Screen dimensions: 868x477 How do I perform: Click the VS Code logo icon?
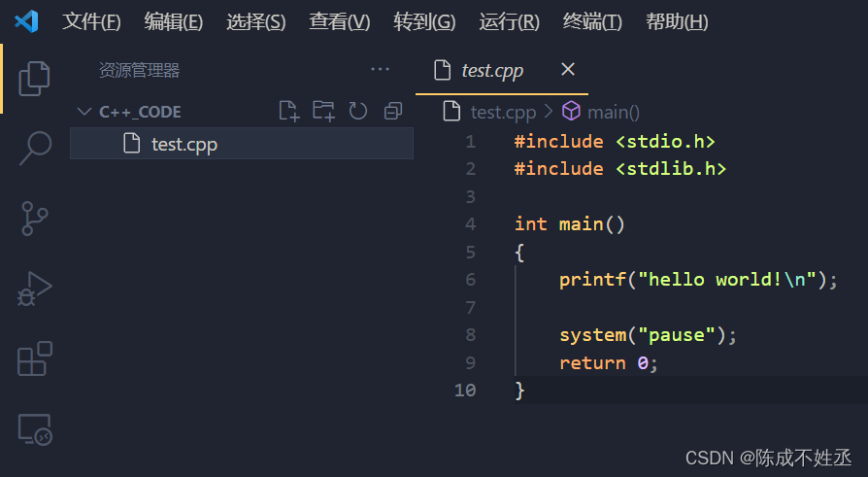click(26, 21)
